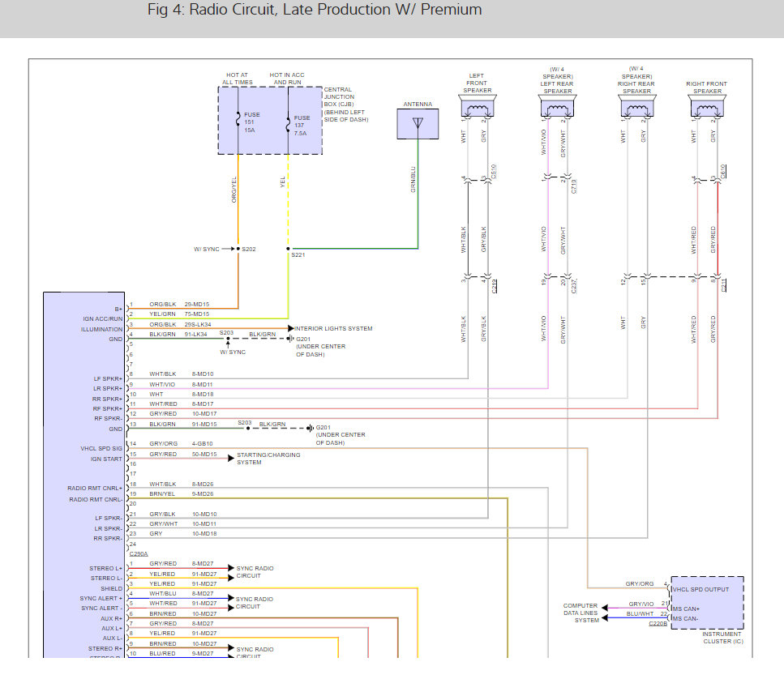This screenshot has height=679, width=784.
Task: Click the 'STEREO L+' pin label
Action: [x=106, y=569]
